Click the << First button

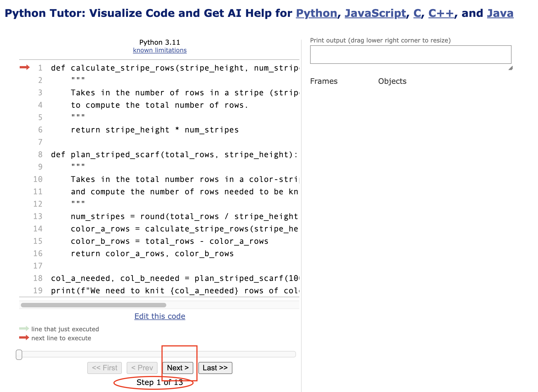(x=104, y=368)
